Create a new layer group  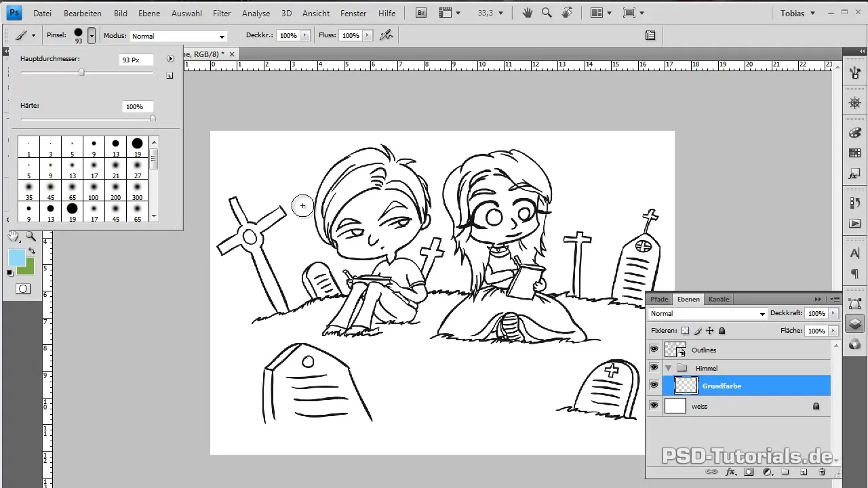click(785, 472)
